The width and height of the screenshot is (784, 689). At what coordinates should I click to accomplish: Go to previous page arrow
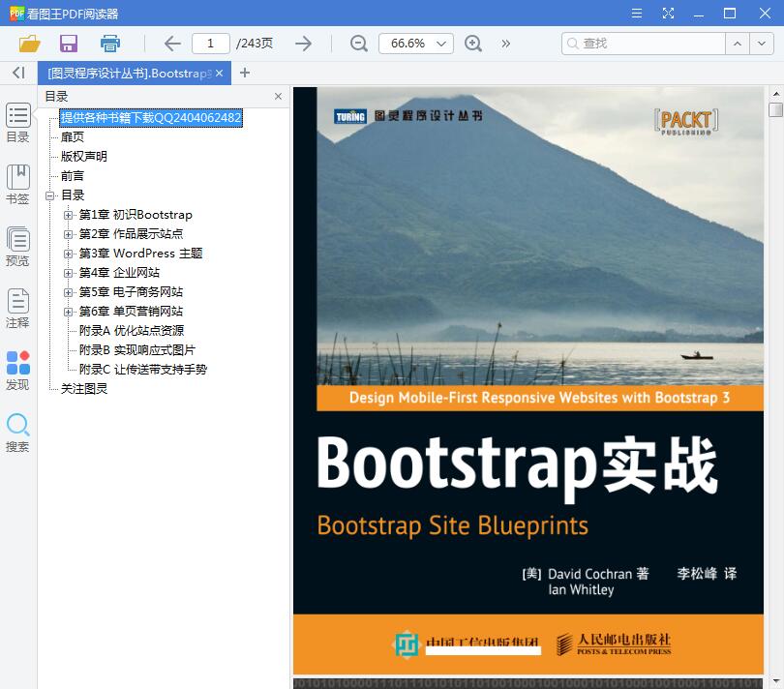[172, 44]
